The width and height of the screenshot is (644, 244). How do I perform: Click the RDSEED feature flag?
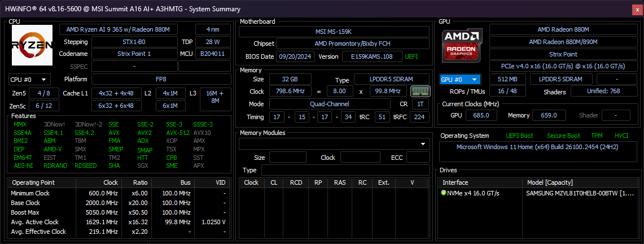click(x=86, y=166)
